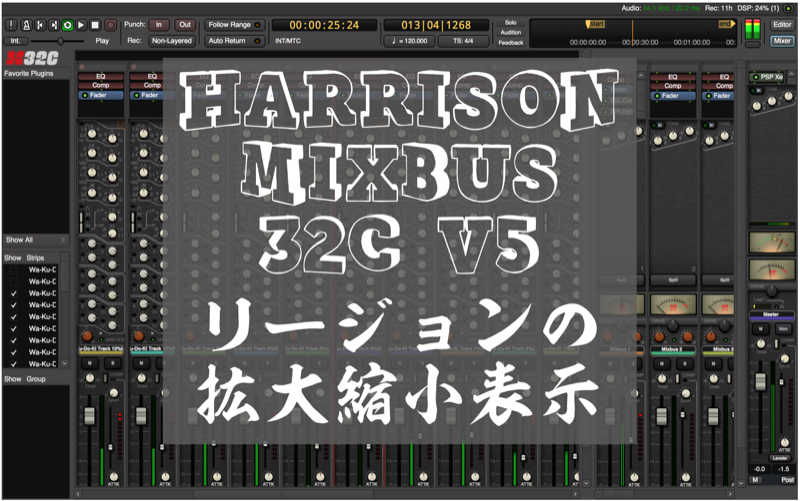
Task: Click the Audition indicator
Action: click(x=511, y=33)
